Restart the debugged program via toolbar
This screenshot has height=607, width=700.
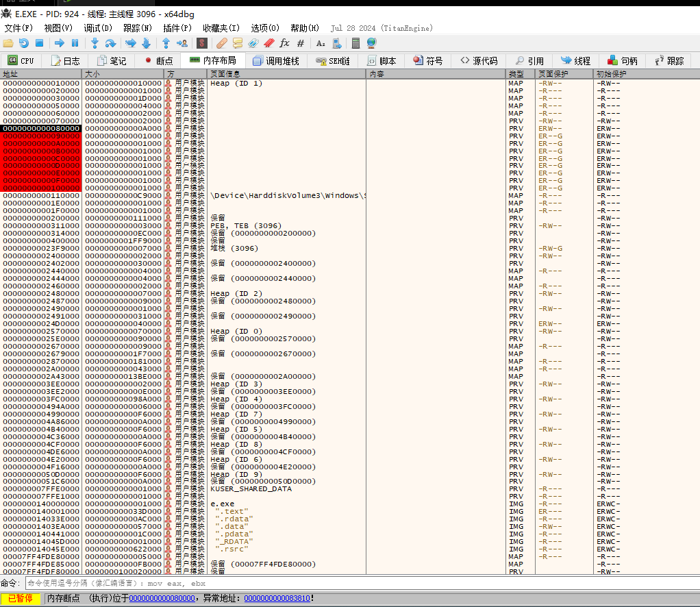click(x=24, y=43)
